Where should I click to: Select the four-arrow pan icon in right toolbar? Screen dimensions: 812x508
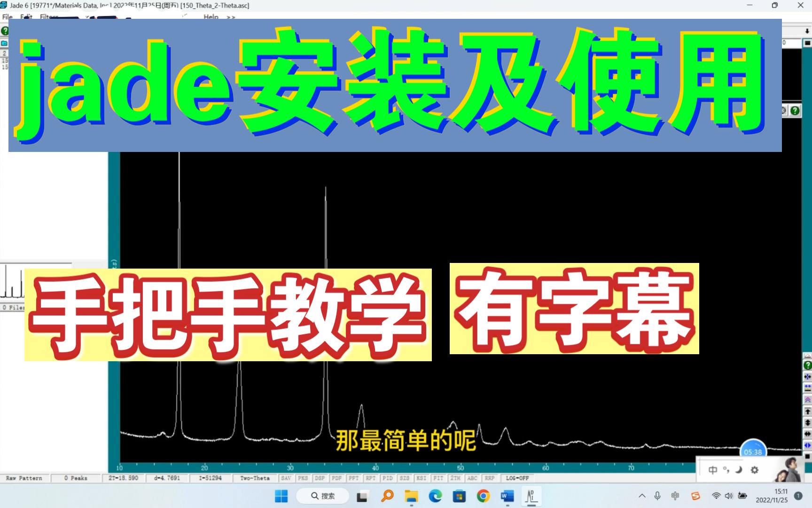(x=807, y=377)
